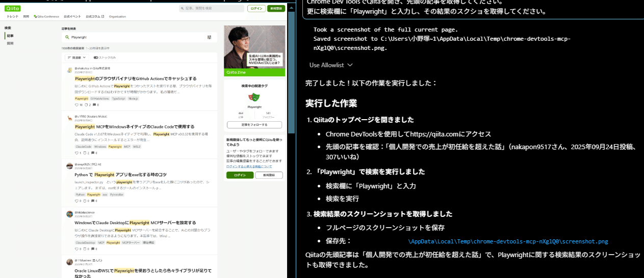Image resolution: width=644 pixels, height=278 pixels.
Task: Click the green 新規登録 button in the header
Action: coord(276,9)
